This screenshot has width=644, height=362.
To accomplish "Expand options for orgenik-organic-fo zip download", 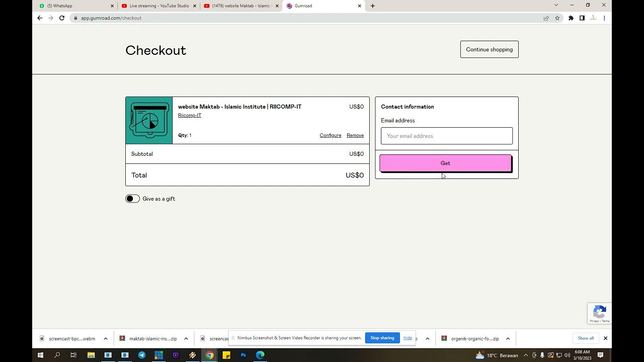I will point(508,339).
